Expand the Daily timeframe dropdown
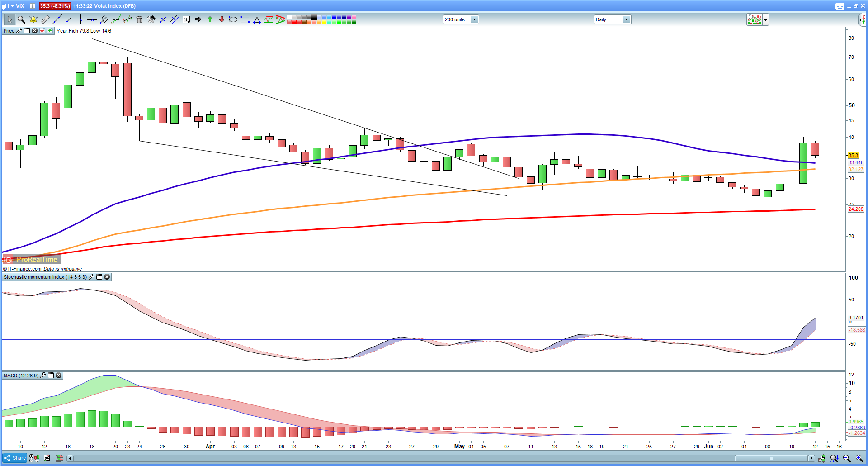Viewport: 868px width, 466px height. [626, 19]
